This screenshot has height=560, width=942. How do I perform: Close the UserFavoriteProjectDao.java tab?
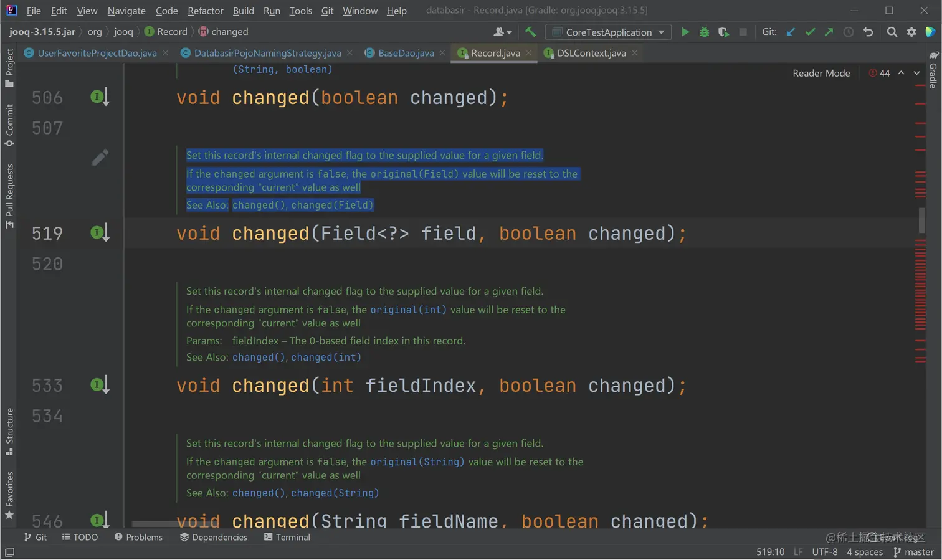pyautogui.click(x=166, y=53)
